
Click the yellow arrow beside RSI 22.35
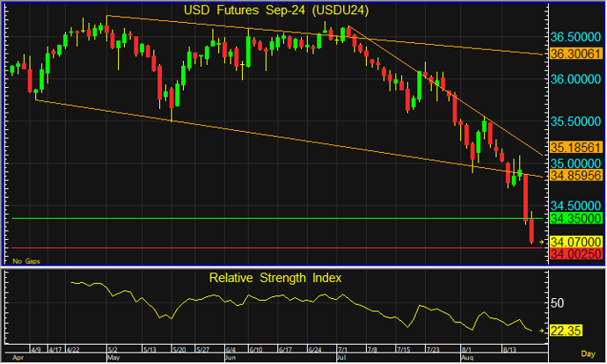tap(542, 331)
